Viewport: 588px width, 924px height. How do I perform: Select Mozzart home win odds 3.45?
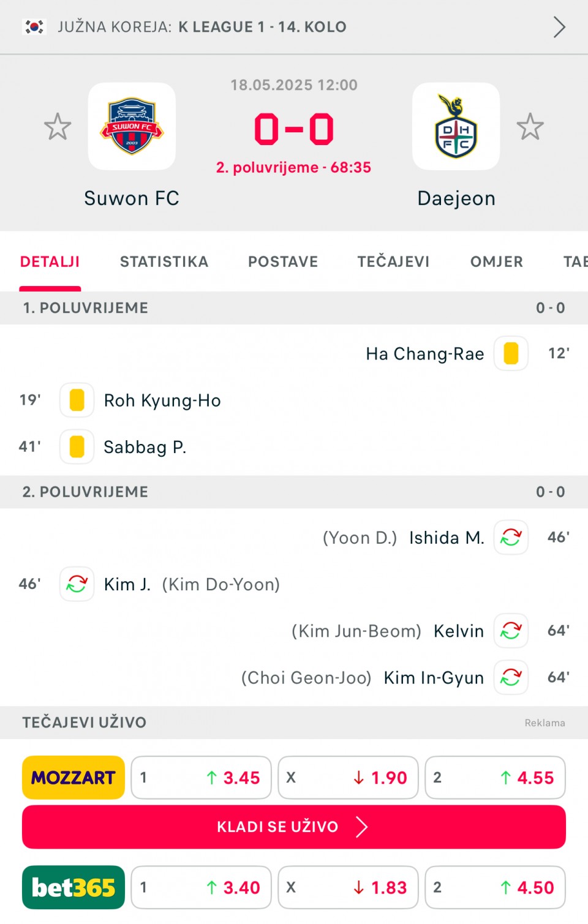click(201, 778)
